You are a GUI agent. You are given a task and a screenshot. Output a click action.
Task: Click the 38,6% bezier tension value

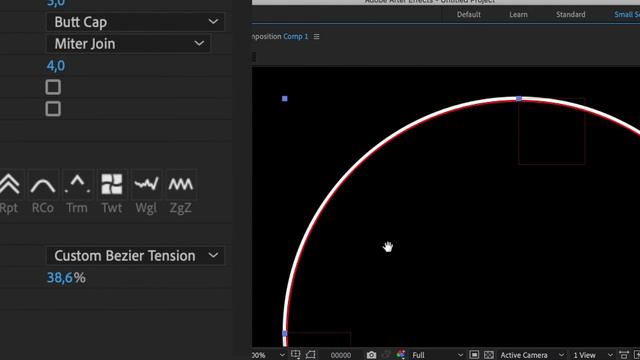(66, 278)
